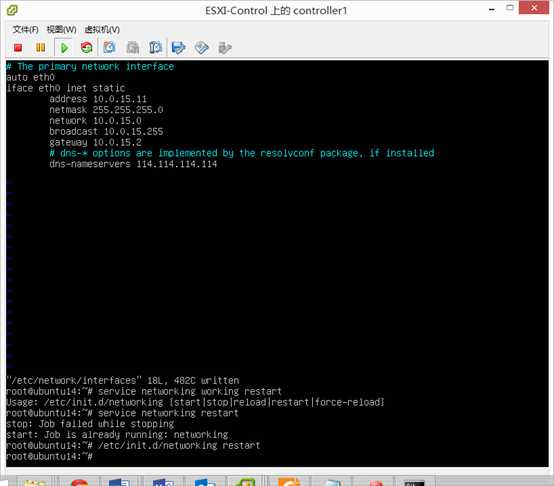The image size is (554, 486).
Task: Click the 'address 10.0.15.11' line
Action: 98,99
